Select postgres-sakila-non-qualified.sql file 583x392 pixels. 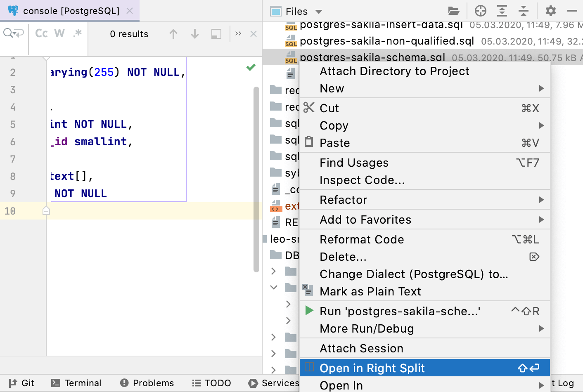386,41
